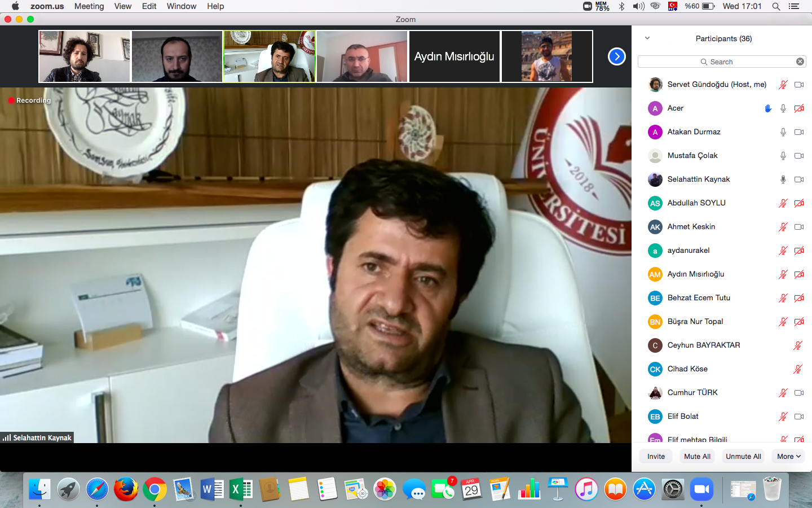Open Bluetooth menu in menu bar
This screenshot has height=508, width=812.
click(x=621, y=6)
